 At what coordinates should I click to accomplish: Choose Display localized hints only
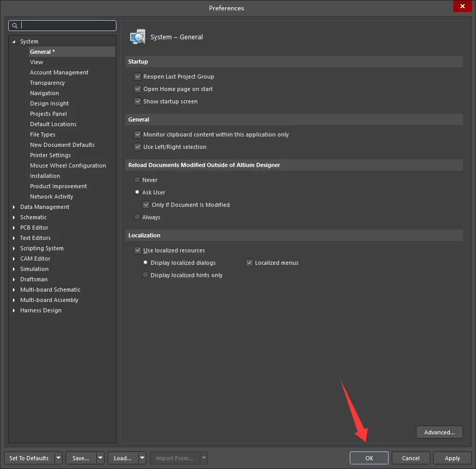(145, 275)
